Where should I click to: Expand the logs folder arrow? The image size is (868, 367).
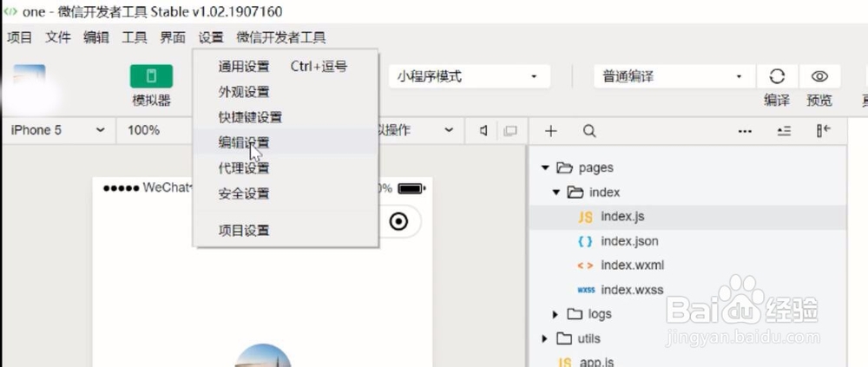pyautogui.click(x=556, y=314)
